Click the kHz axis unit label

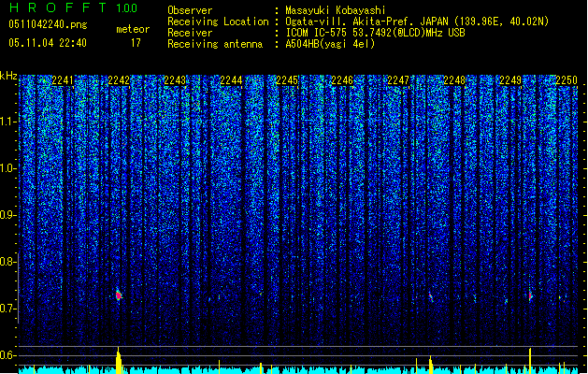(x=8, y=76)
